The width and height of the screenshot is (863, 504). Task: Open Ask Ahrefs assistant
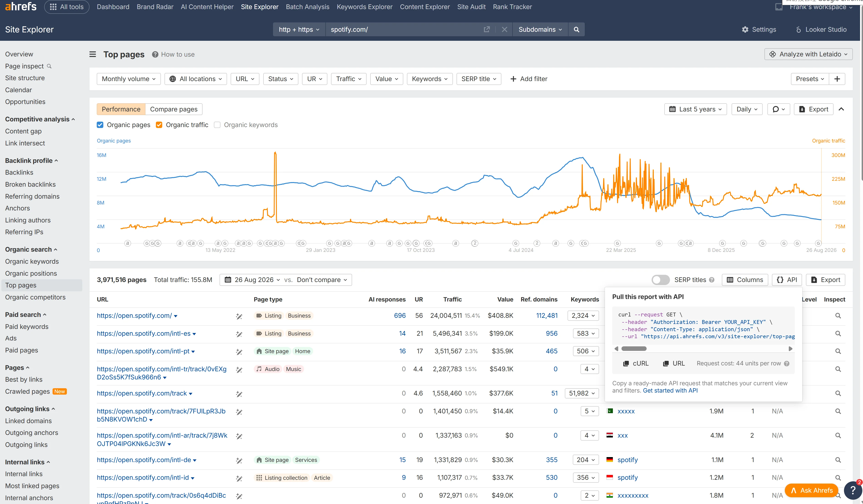(811, 490)
